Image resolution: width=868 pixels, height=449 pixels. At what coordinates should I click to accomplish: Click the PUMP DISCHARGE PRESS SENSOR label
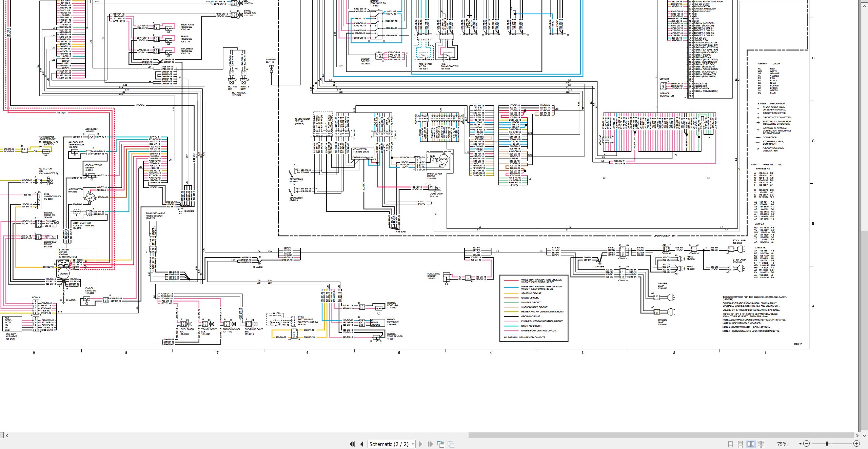click(x=155, y=215)
